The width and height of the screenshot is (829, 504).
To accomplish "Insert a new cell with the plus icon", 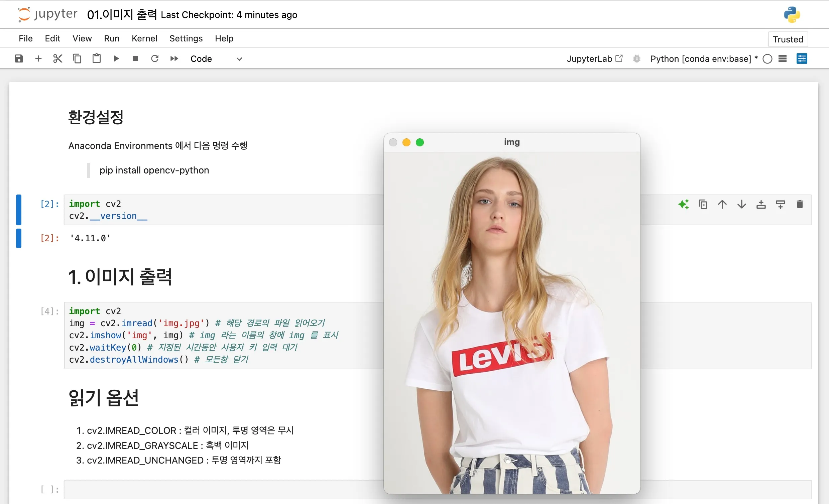I will pyautogui.click(x=38, y=58).
